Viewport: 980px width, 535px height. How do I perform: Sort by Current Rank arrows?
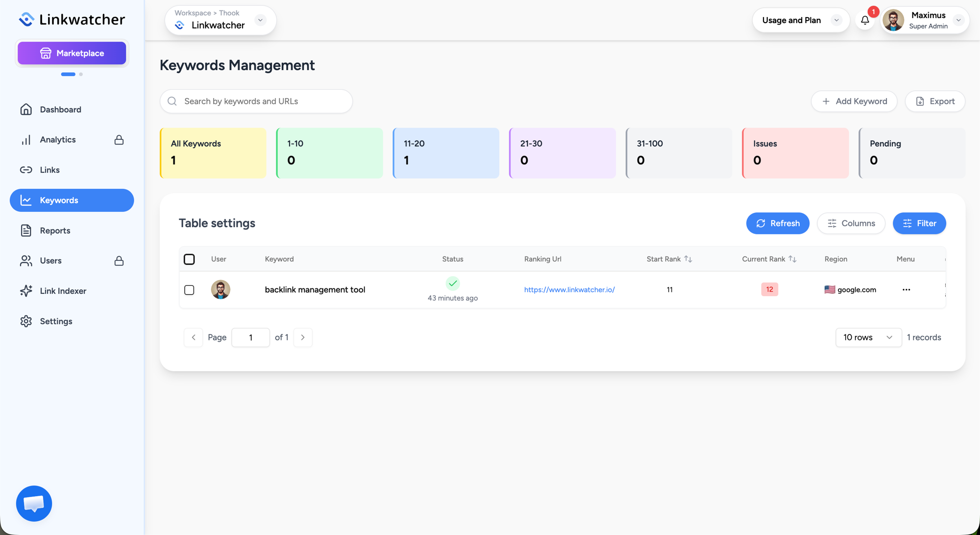[792, 259]
